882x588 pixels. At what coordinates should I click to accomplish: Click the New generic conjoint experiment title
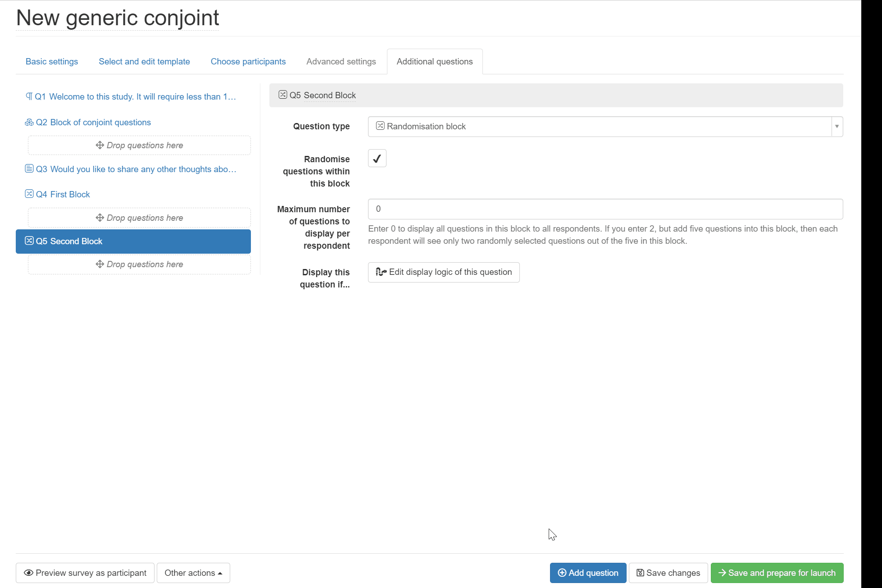(x=117, y=18)
